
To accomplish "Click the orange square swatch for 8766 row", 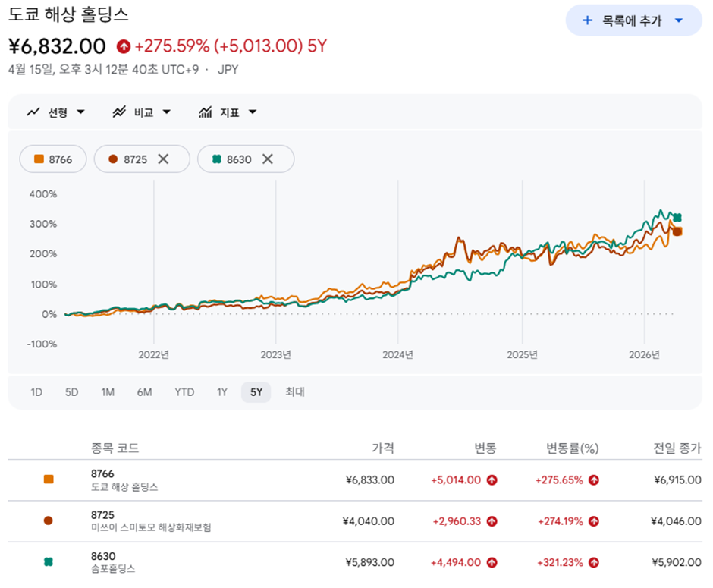I will [x=49, y=480].
